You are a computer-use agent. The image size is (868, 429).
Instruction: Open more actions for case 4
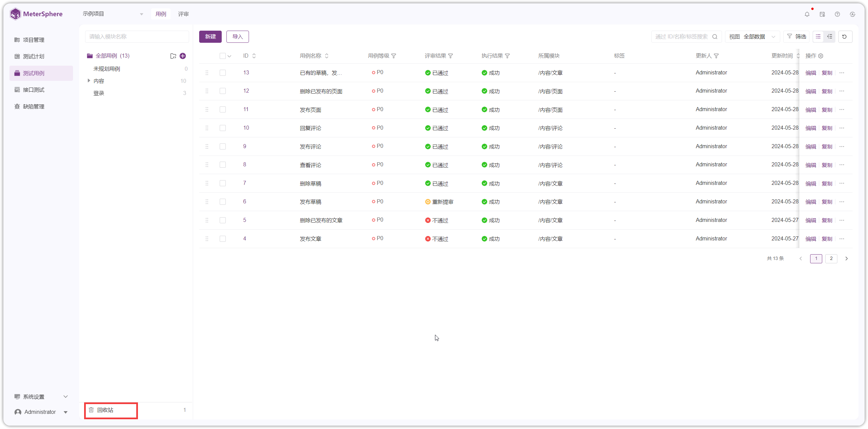pos(842,239)
